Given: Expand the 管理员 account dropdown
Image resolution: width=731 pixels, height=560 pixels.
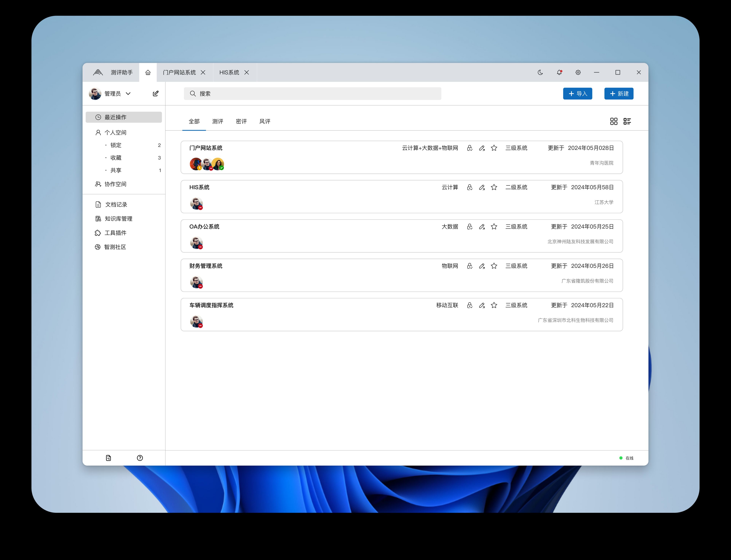Looking at the screenshot, I should (x=129, y=94).
